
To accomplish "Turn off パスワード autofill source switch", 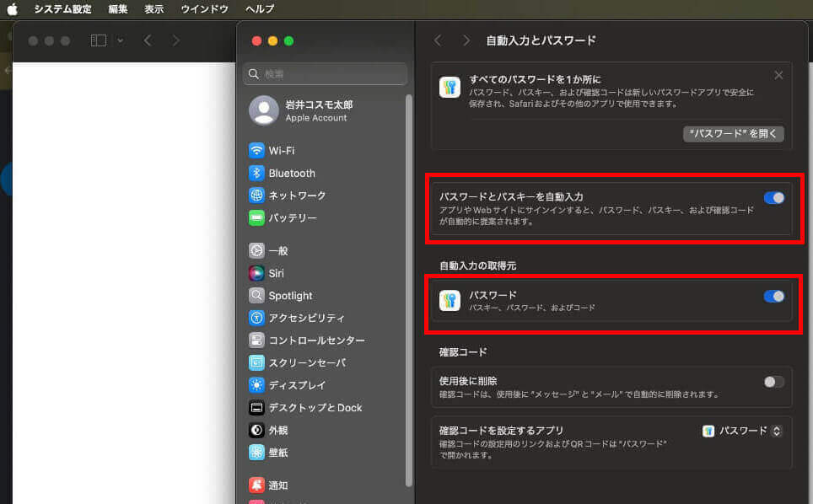I will tap(773, 297).
